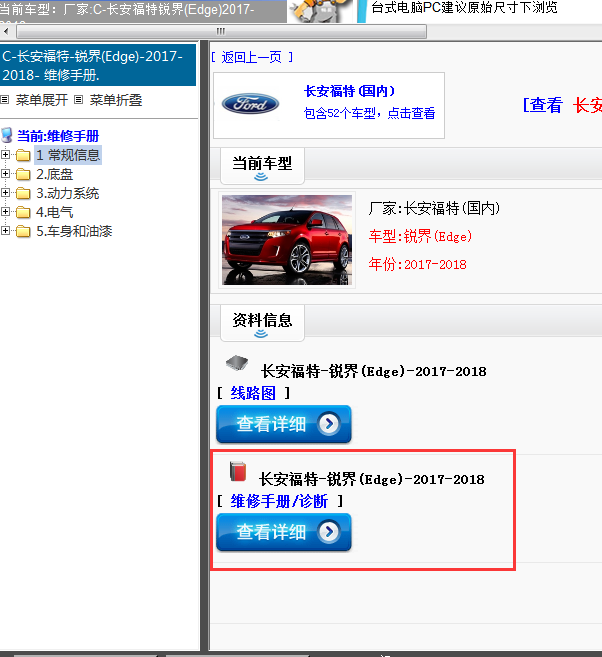
Task: Open the 5.车身和油漆 folder icon
Action: pyautogui.click(x=23, y=231)
